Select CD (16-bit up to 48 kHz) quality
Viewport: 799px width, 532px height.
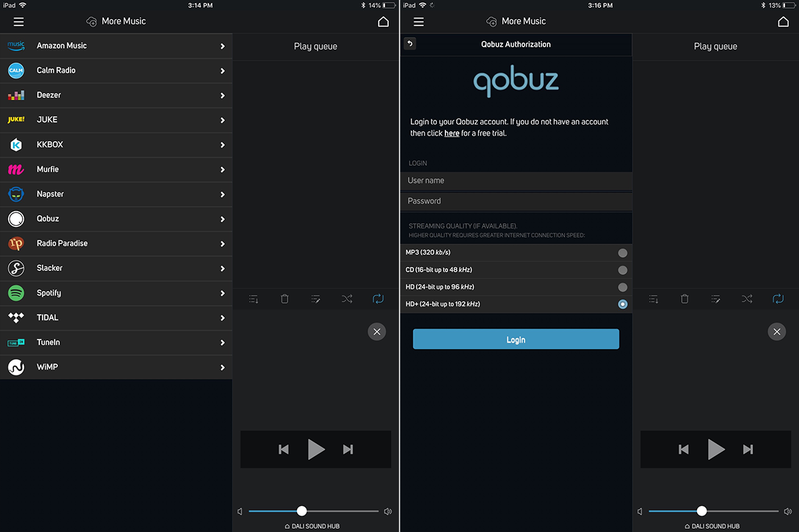[x=622, y=270]
